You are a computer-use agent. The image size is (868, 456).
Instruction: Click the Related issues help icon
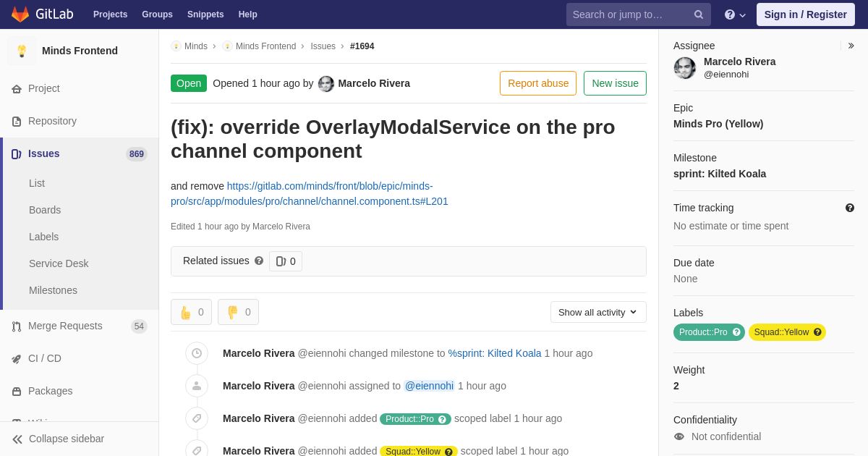coord(259,261)
